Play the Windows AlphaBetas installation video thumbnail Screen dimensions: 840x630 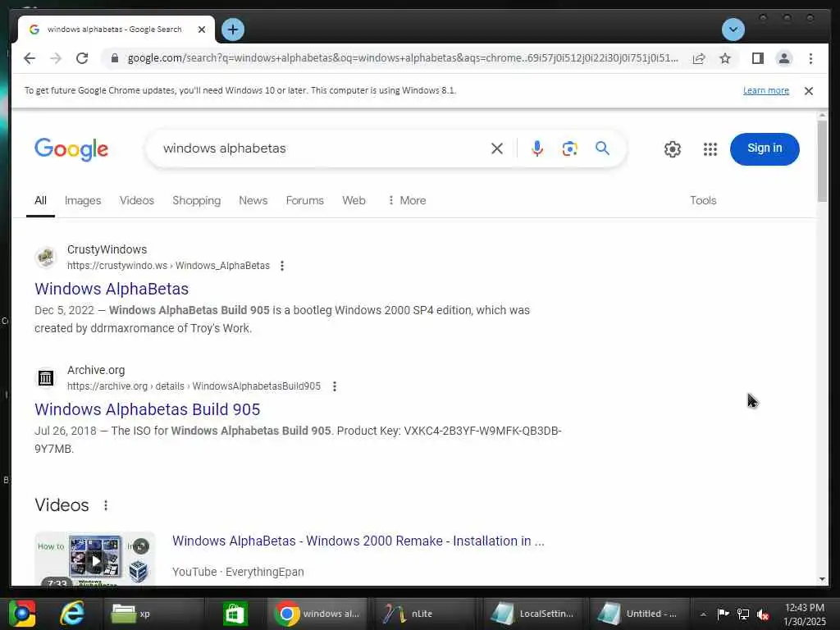tap(95, 559)
